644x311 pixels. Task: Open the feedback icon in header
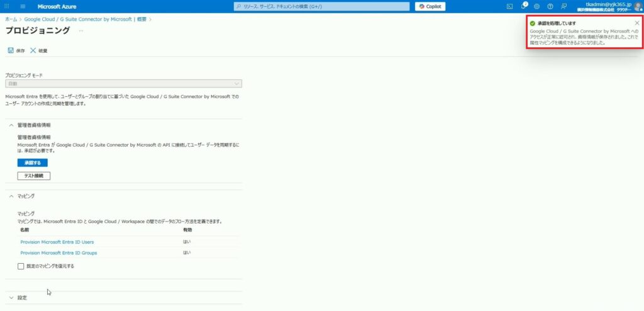click(563, 6)
